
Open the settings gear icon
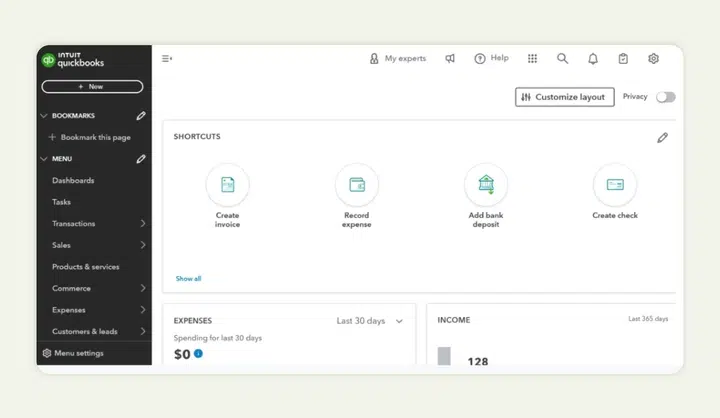(653, 58)
